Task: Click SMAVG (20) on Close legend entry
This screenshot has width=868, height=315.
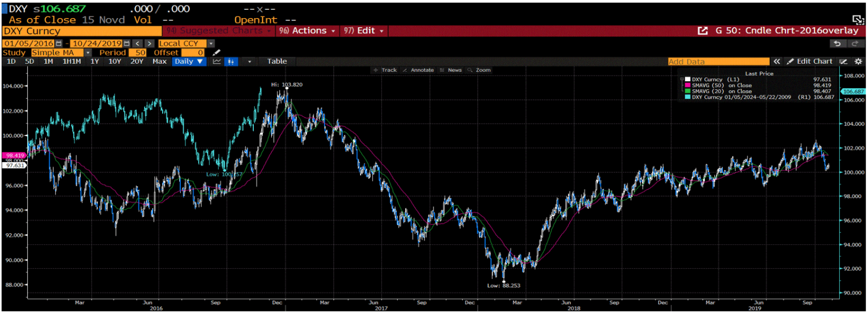Action: pos(722,91)
